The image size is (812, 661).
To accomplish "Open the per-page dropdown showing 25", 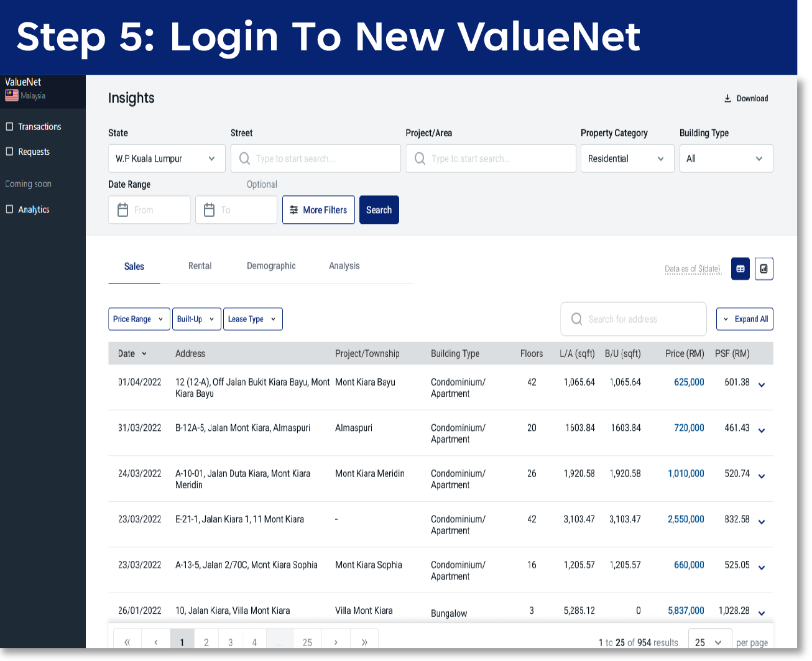I will (x=709, y=642).
